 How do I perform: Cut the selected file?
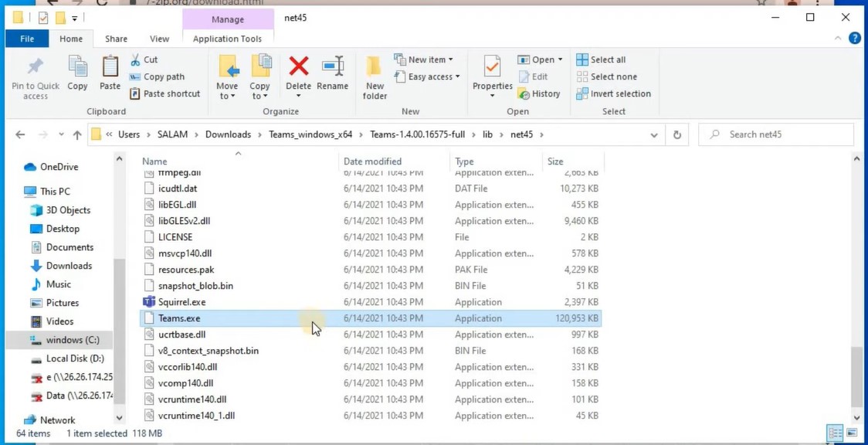[148, 59]
